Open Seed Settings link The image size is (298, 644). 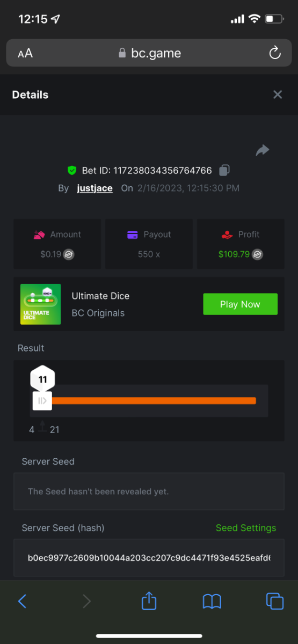pyautogui.click(x=246, y=528)
